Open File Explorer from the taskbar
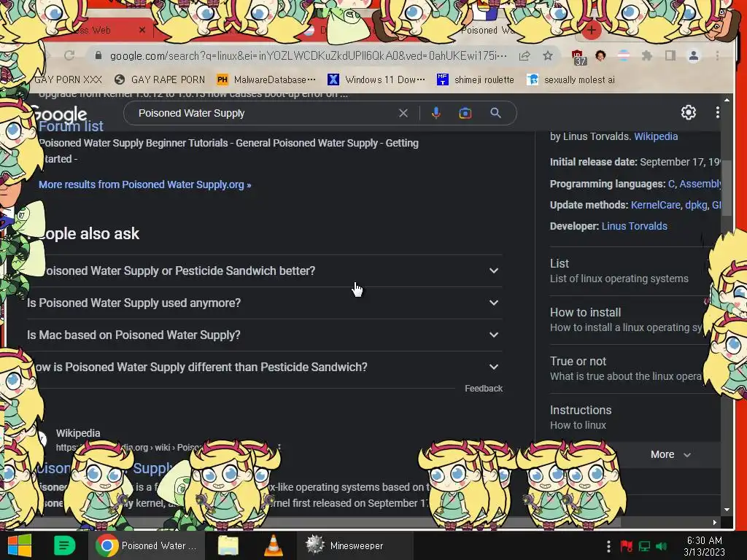The width and height of the screenshot is (747, 560). click(228, 545)
